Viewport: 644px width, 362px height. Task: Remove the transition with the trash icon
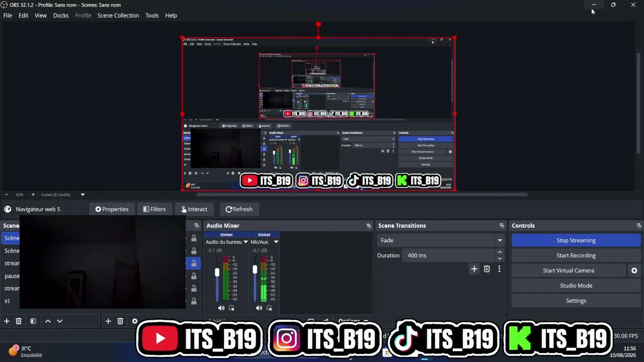[487, 269]
